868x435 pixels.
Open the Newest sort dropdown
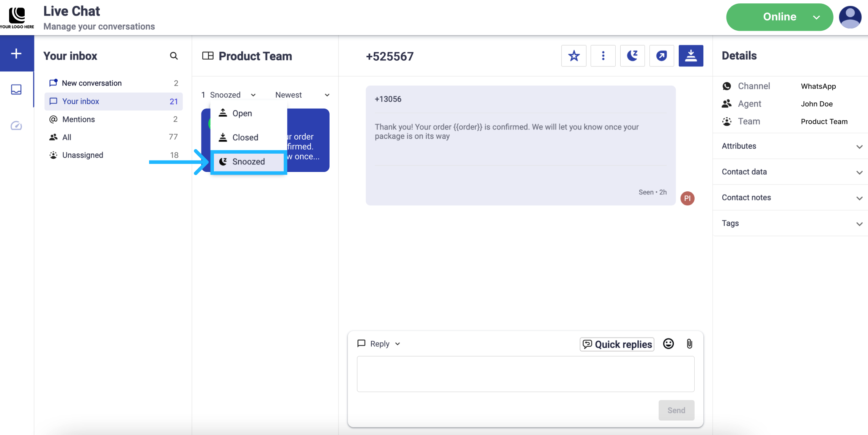[302, 95]
